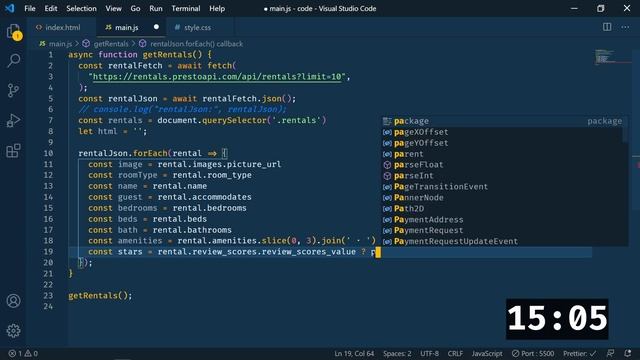This screenshot has height=360, width=640.
Task: Click the feedback icon in status bar
Action: click(x=611, y=353)
